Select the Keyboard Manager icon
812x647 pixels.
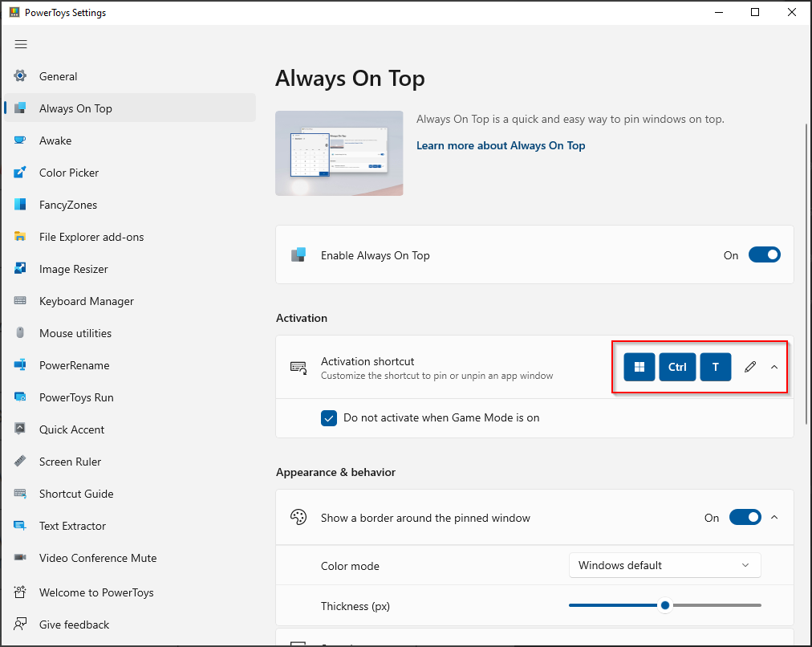[22, 301]
